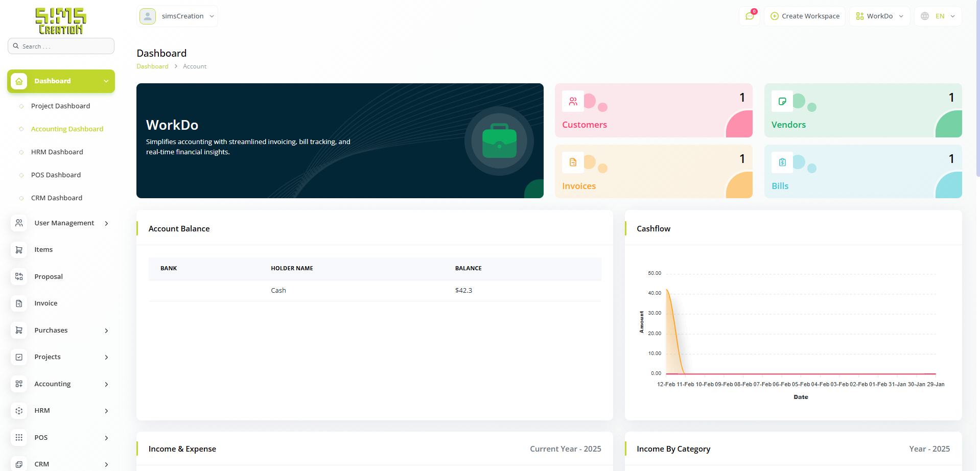Image resolution: width=980 pixels, height=471 pixels.
Task: Expand the Accounting sidebar section
Action: (61, 384)
